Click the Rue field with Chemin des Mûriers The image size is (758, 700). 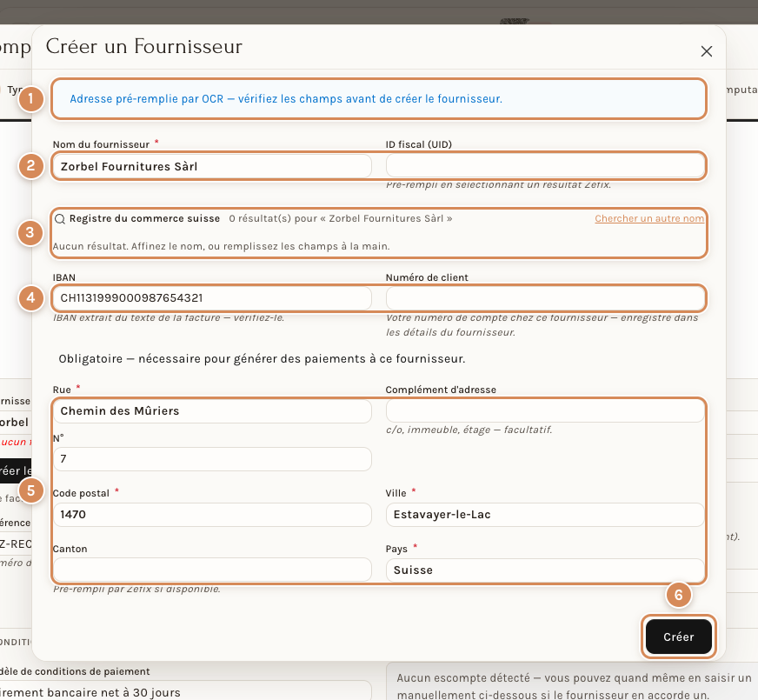(x=212, y=411)
